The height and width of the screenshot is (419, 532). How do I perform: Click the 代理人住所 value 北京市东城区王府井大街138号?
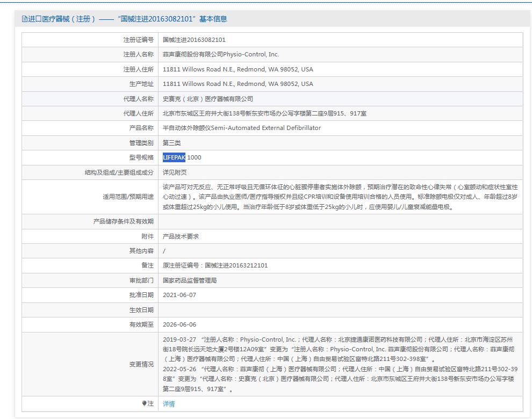coord(264,113)
